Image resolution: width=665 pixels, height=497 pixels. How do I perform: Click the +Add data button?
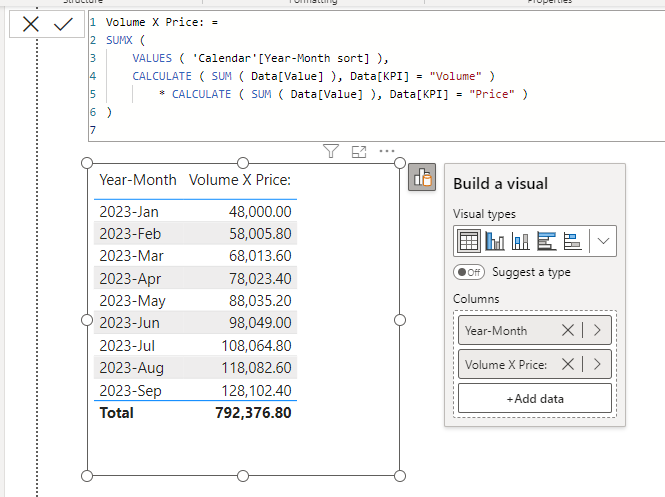pos(535,398)
